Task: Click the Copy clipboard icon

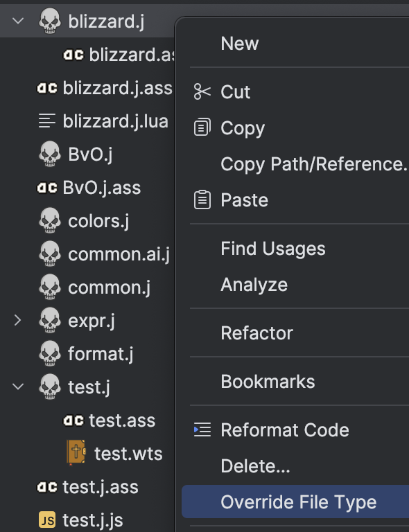Action: coord(202,127)
